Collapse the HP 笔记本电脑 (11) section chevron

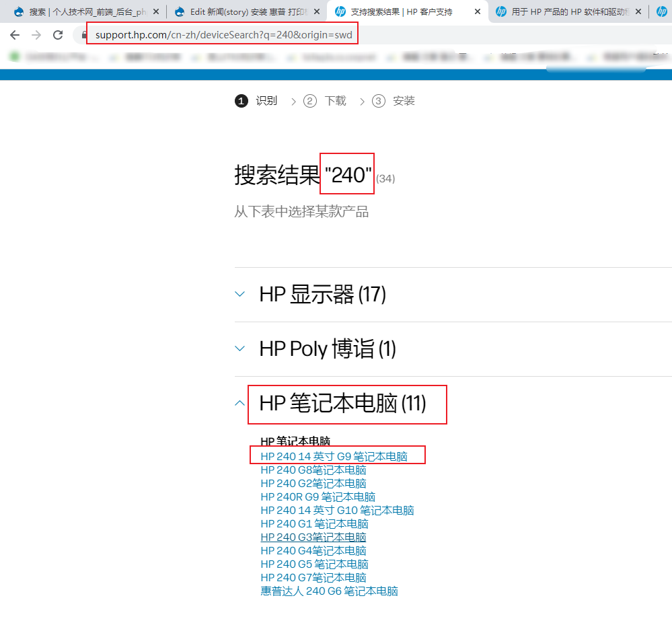240,403
